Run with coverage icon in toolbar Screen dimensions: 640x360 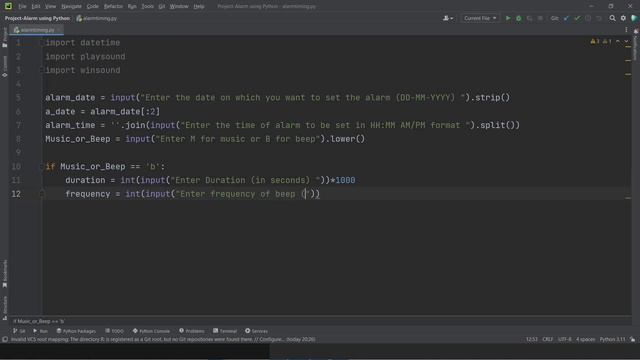[x=529, y=18]
